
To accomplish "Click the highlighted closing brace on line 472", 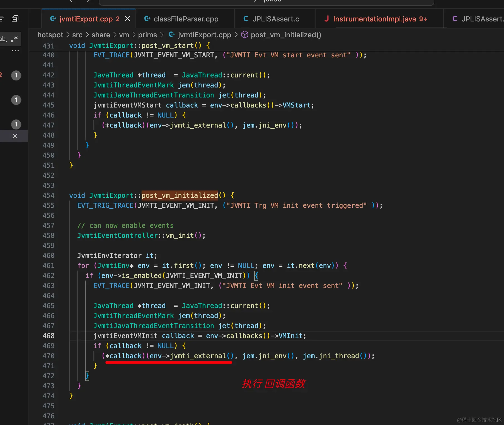I will [x=87, y=376].
